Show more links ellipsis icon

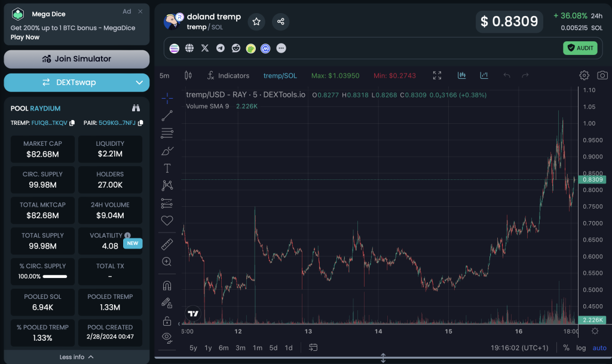(x=281, y=48)
